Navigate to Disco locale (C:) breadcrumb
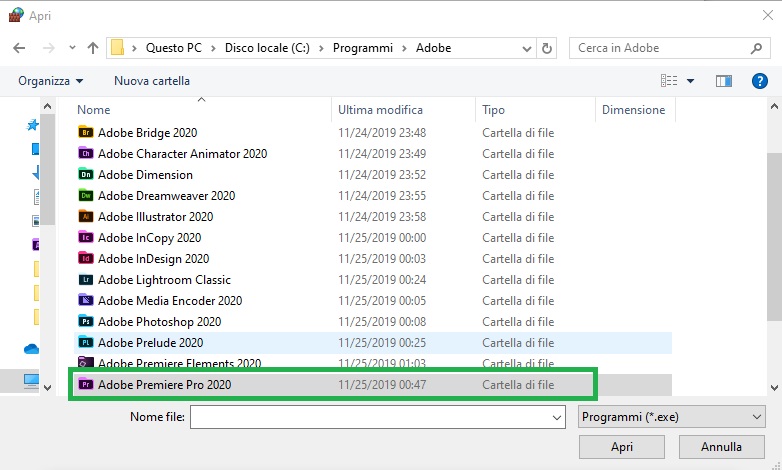Screen dimensions: 782x470 click(x=267, y=48)
